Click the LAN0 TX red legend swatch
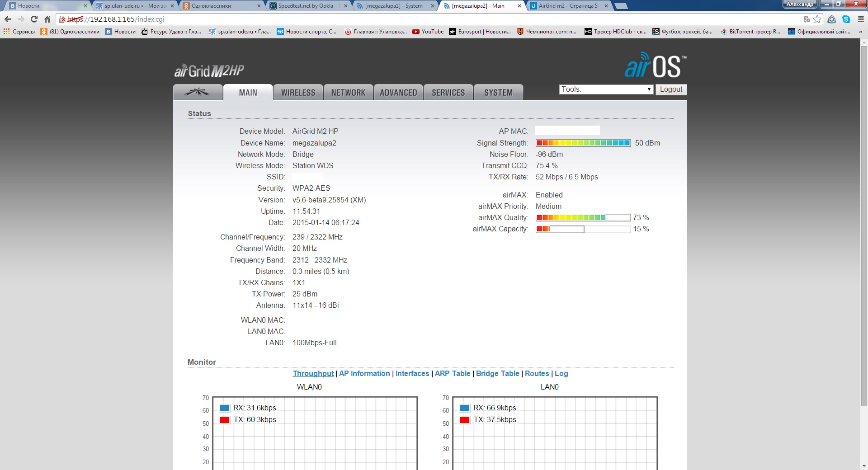868x470 pixels. [465, 420]
